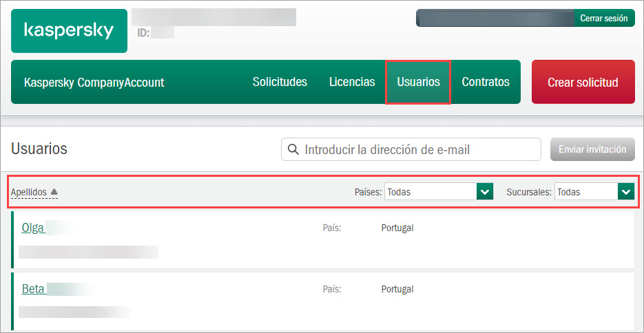The height and width of the screenshot is (333, 644).
Task: Sort the list by Apellidos
Action: [x=29, y=192]
